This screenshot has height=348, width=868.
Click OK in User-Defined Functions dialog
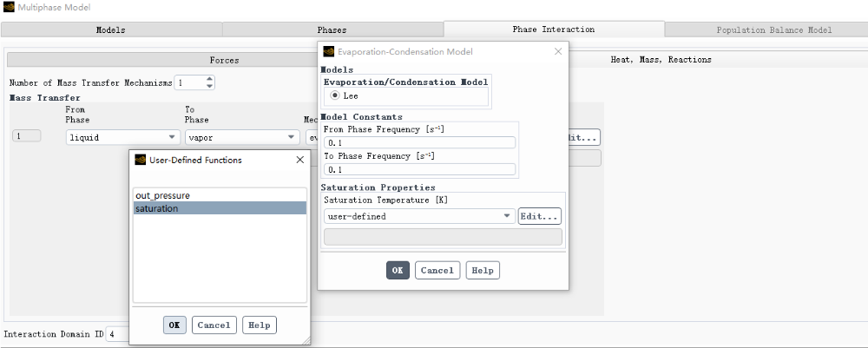pyautogui.click(x=174, y=325)
